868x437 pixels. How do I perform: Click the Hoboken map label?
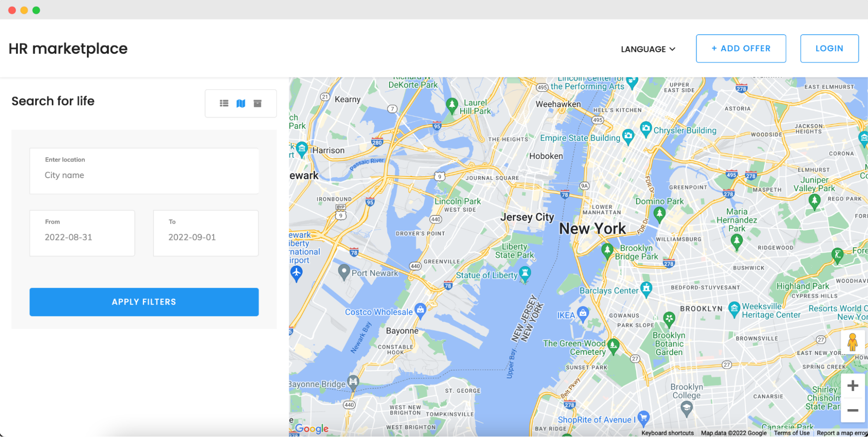pos(546,156)
